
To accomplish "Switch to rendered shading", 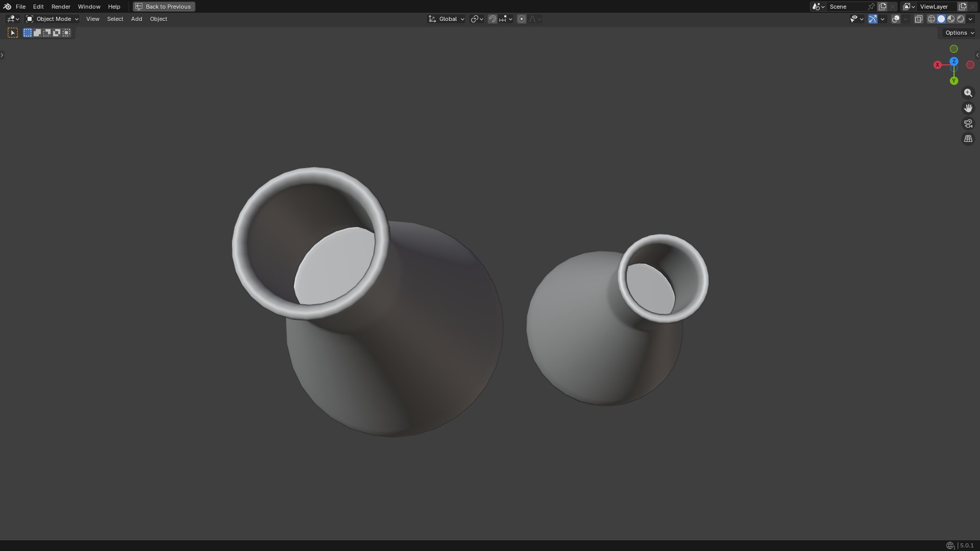I will (x=961, y=19).
